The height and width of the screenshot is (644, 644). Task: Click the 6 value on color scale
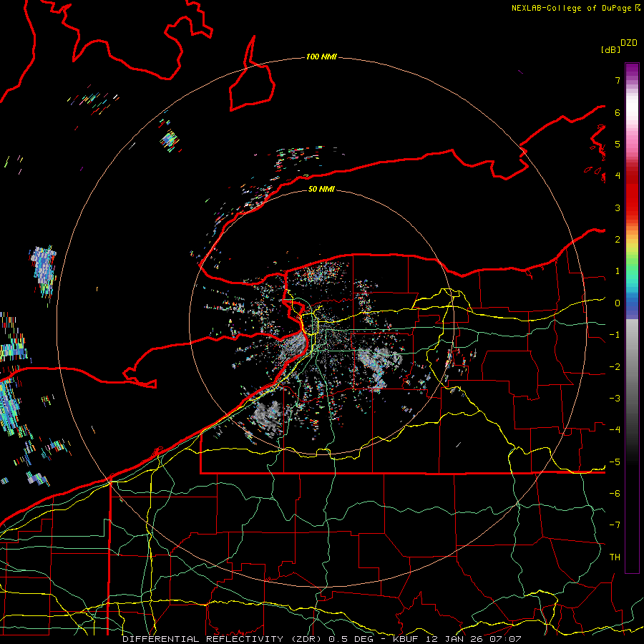(618, 112)
